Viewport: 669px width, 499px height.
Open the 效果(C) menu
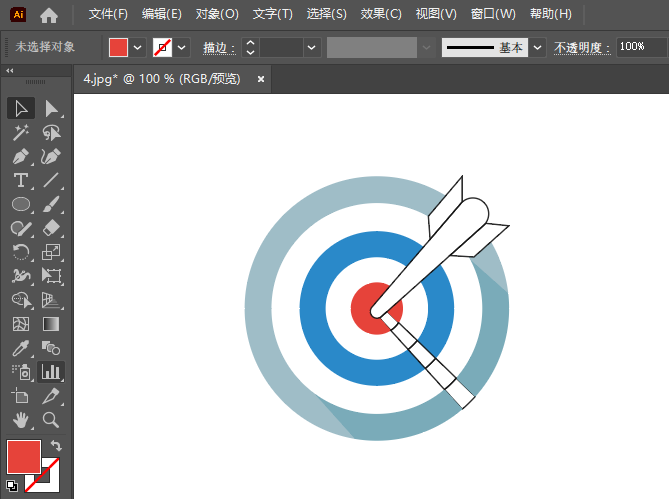pyautogui.click(x=381, y=15)
